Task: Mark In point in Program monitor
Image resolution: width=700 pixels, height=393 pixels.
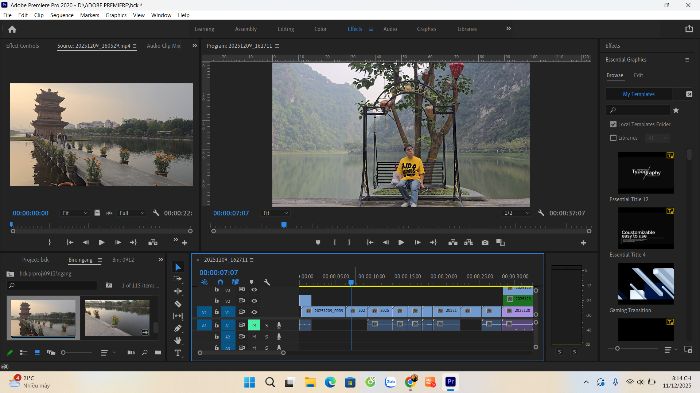Action: (x=334, y=242)
